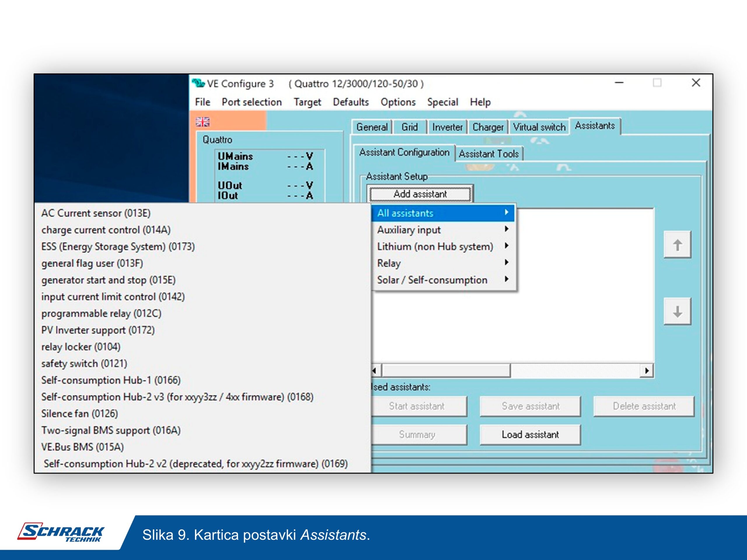
Task: Click the move assistant up arrow
Action: [x=677, y=245]
